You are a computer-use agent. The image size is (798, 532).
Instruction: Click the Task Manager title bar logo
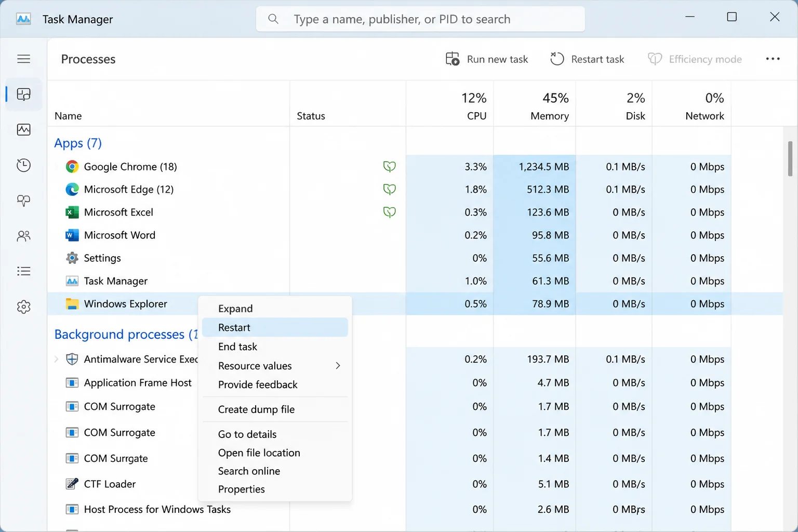click(23, 19)
